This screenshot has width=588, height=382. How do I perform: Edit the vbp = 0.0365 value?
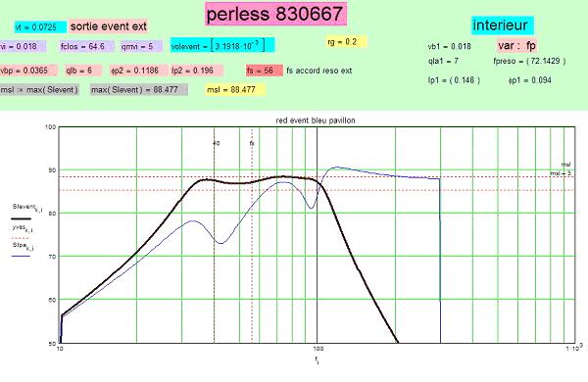(28, 71)
